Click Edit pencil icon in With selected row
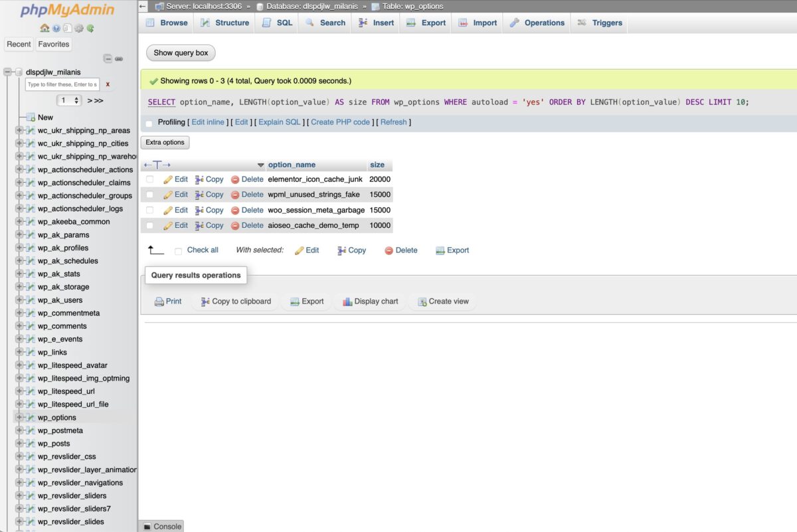The image size is (797, 532). coord(299,250)
